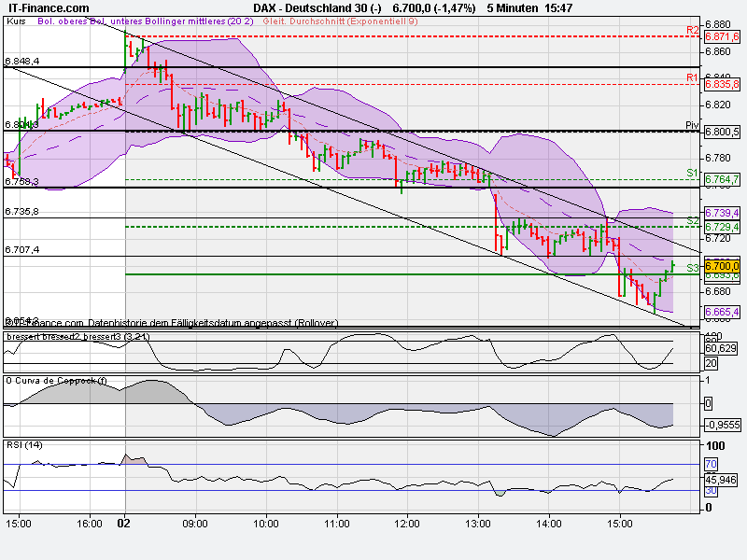Select the 10:00 time axis label
The image size is (747, 560).
tap(266, 524)
